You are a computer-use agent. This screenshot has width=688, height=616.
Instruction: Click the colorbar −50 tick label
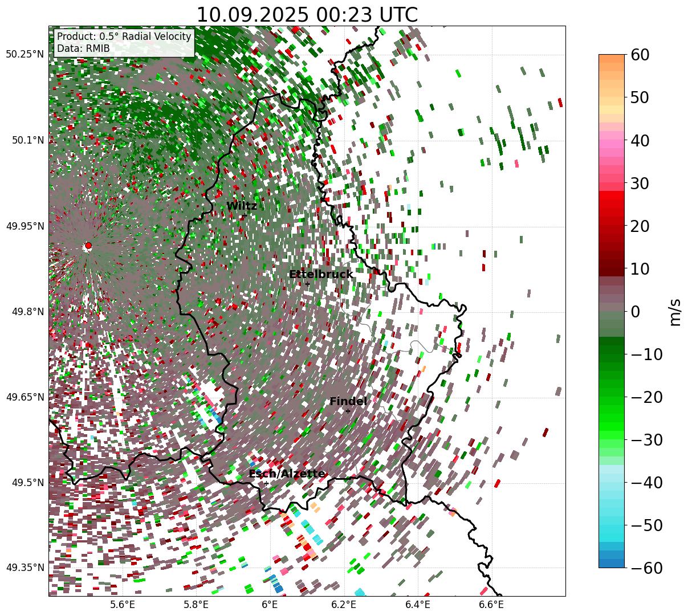pos(646,525)
